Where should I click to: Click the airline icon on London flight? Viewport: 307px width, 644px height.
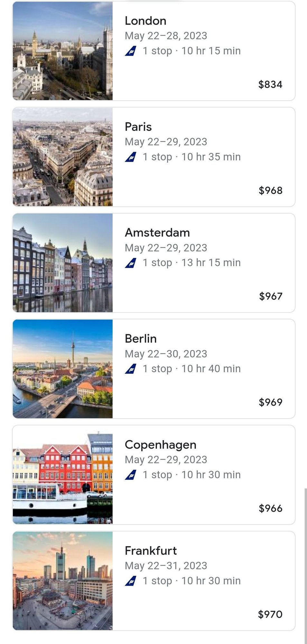(x=131, y=51)
